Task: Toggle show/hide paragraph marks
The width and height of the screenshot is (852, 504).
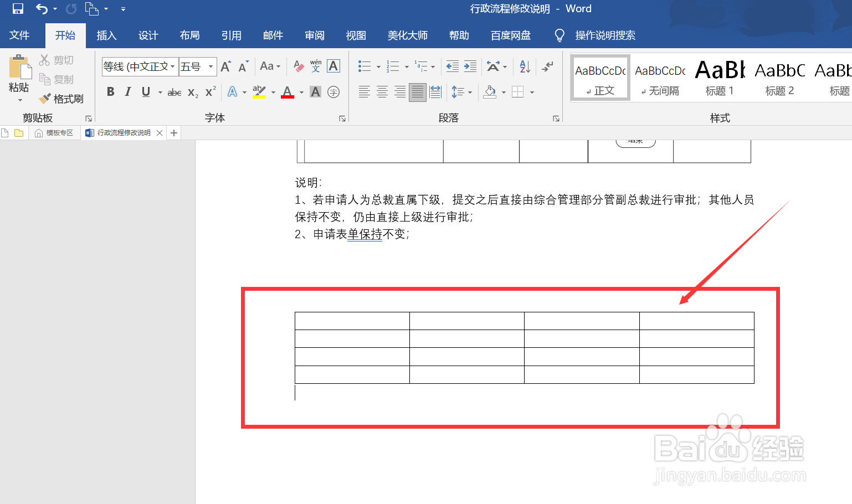Action: [x=547, y=66]
